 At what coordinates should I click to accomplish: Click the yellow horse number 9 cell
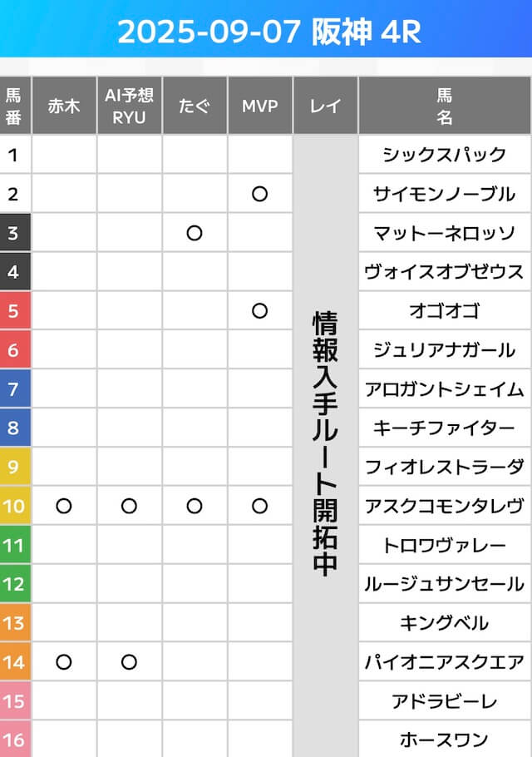click(14, 467)
